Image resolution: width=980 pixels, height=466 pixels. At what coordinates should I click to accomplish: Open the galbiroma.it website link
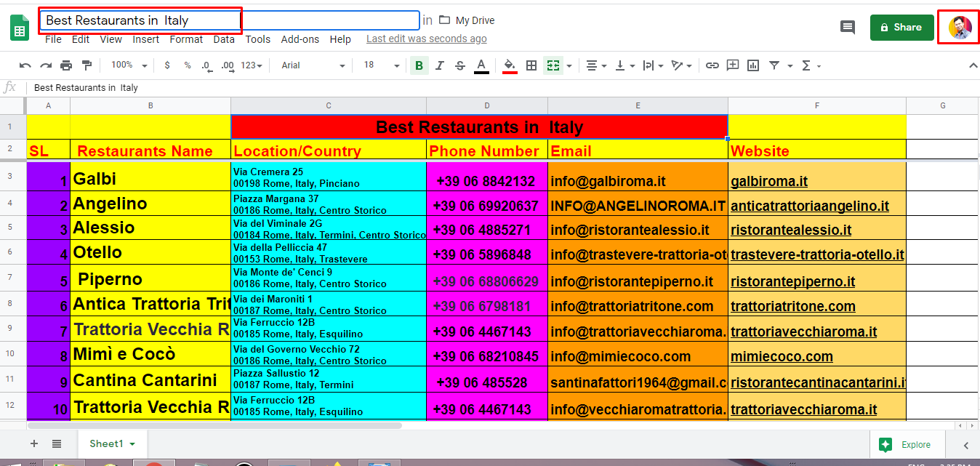point(768,181)
